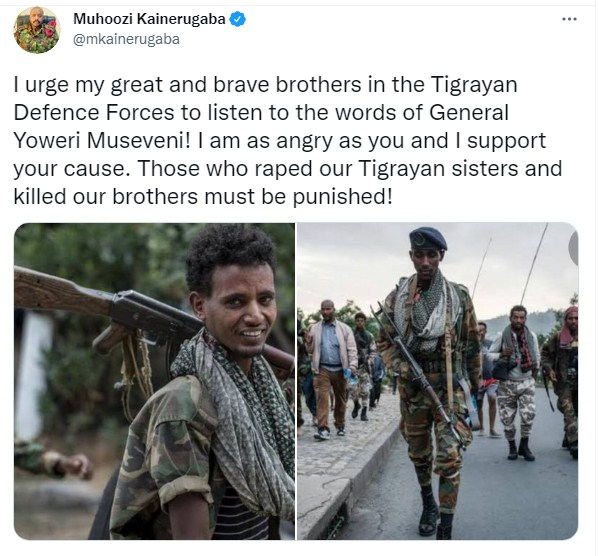This screenshot has width=599, height=556.
Task: Click the words "Yoweri Museveni!" in tweet
Action: coord(102,141)
